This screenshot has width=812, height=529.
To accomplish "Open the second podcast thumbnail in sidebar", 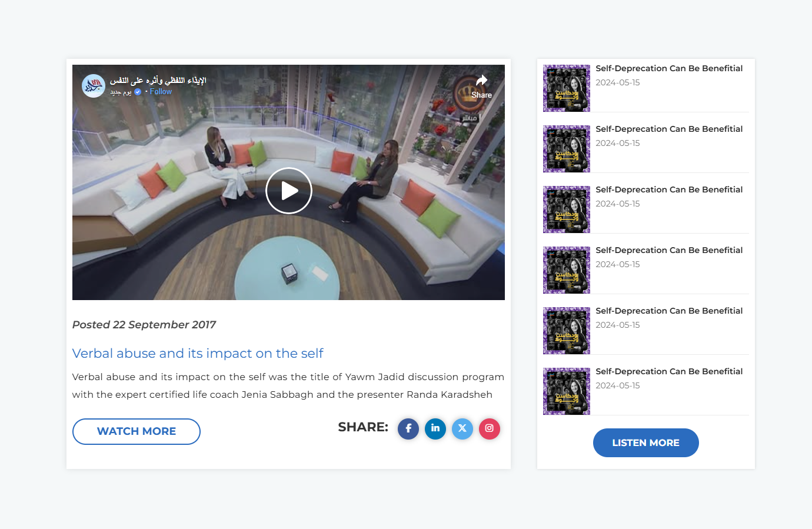I will 567,149.
